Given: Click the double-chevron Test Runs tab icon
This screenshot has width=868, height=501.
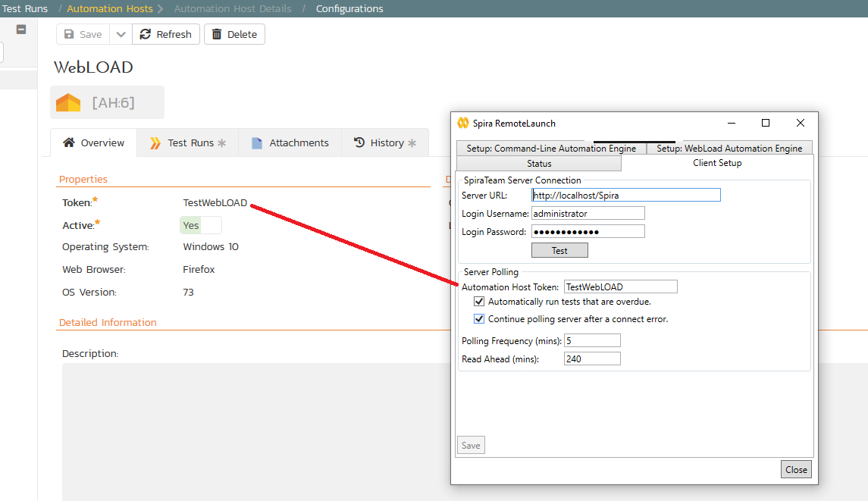Looking at the screenshot, I should [x=155, y=142].
